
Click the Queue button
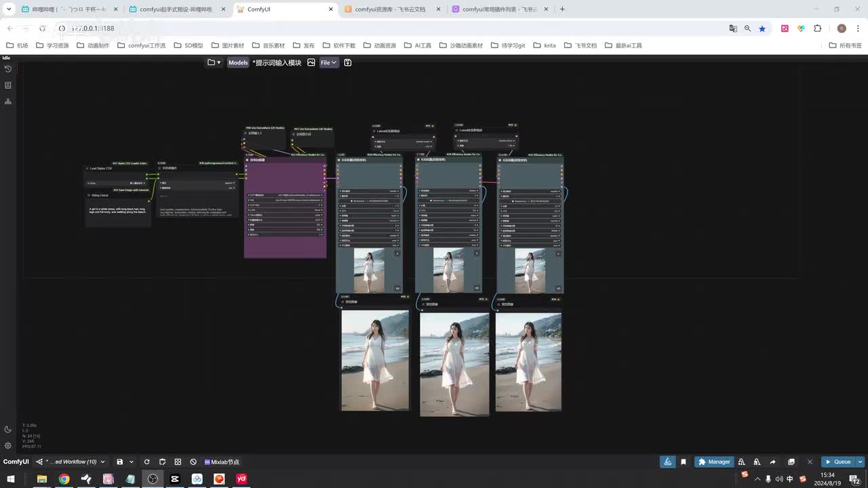838,462
